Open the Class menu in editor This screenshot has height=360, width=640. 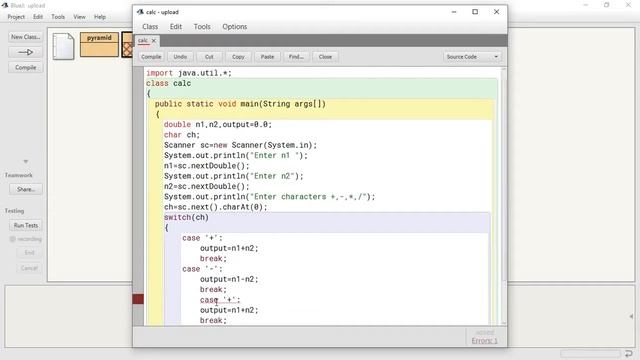pyautogui.click(x=150, y=27)
